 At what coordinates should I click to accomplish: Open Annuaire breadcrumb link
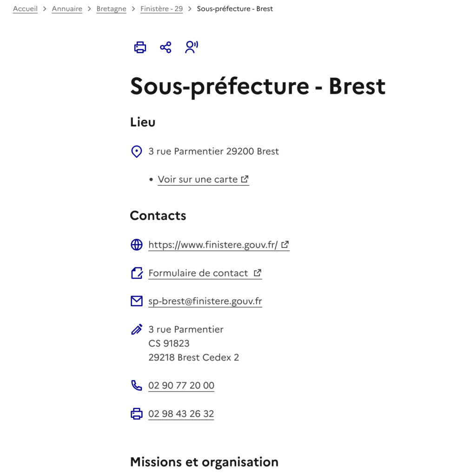[67, 9]
